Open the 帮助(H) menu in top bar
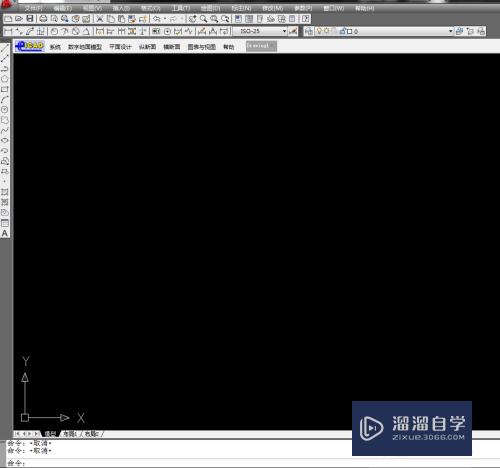Image resolution: width=500 pixels, height=468 pixels. coord(365,8)
